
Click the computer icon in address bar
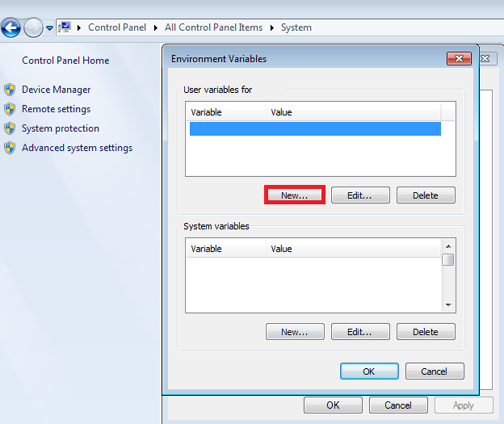[x=65, y=28]
